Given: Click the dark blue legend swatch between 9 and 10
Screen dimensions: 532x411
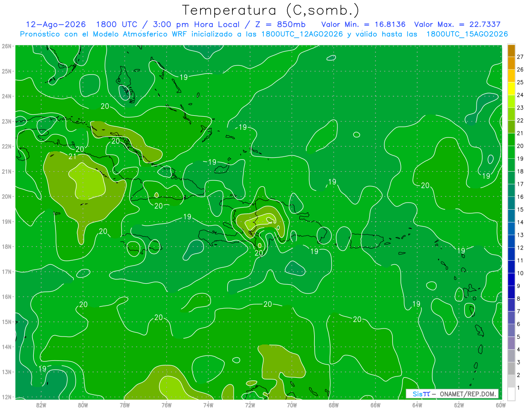Looking at the screenshot, I should pos(511,279).
